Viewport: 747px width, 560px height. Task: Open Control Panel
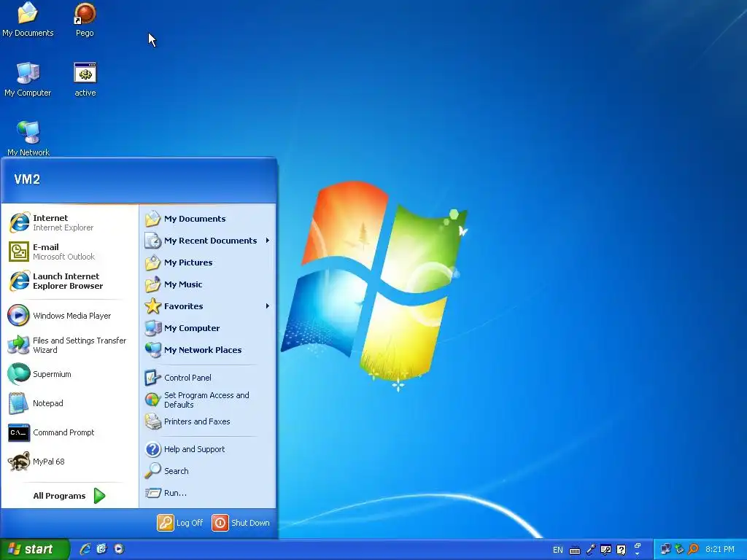[208, 378]
